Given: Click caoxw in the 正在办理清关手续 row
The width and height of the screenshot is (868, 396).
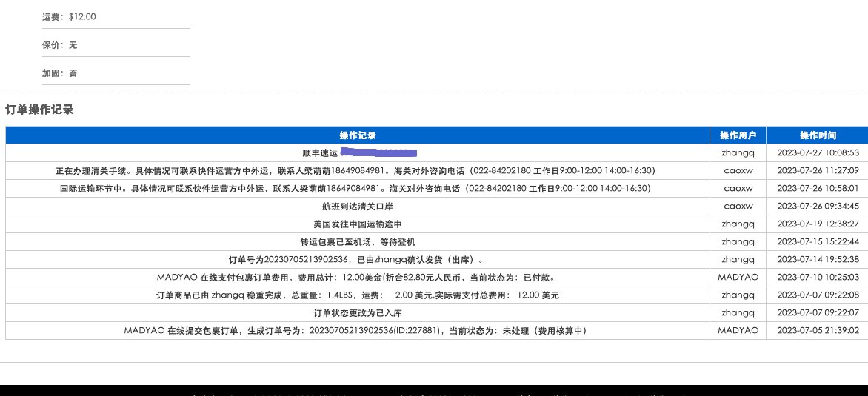Looking at the screenshot, I should coord(738,171).
